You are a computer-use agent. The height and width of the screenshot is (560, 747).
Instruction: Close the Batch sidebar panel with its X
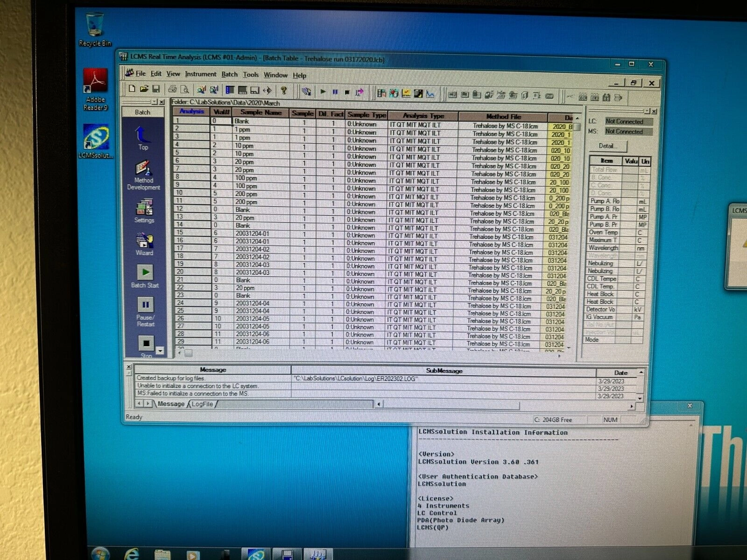click(x=162, y=102)
